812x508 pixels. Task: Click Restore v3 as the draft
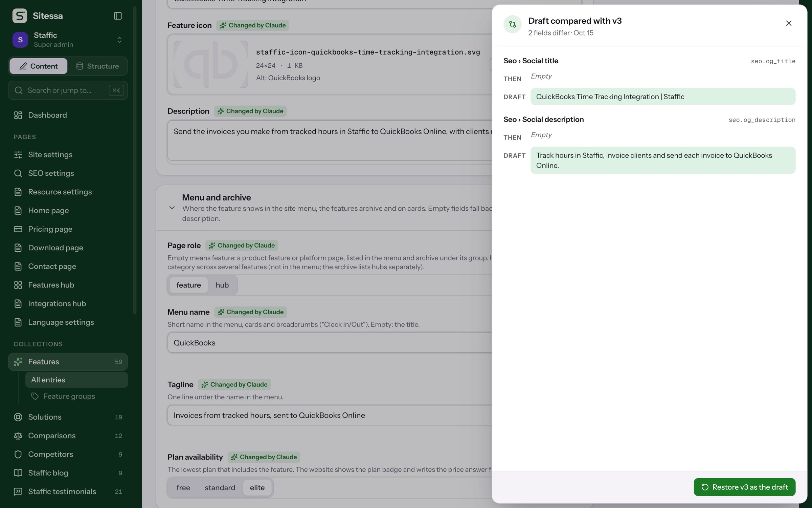click(744, 487)
